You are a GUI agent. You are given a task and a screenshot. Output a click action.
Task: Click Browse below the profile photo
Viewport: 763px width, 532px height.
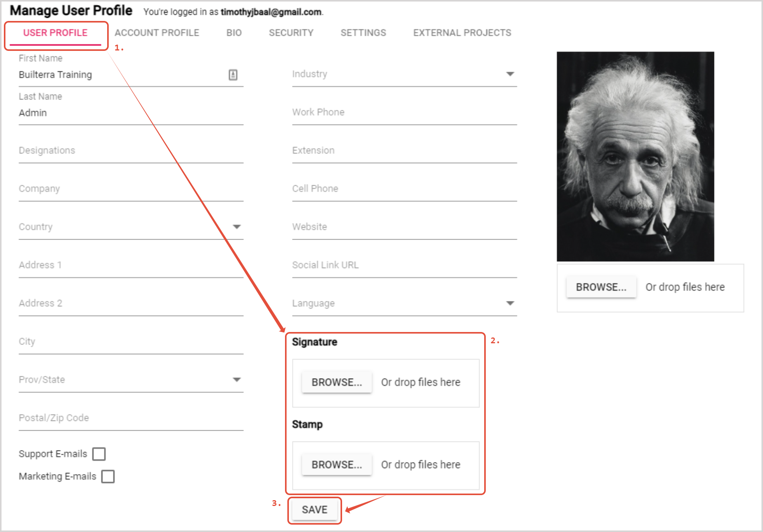(x=601, y=287)
